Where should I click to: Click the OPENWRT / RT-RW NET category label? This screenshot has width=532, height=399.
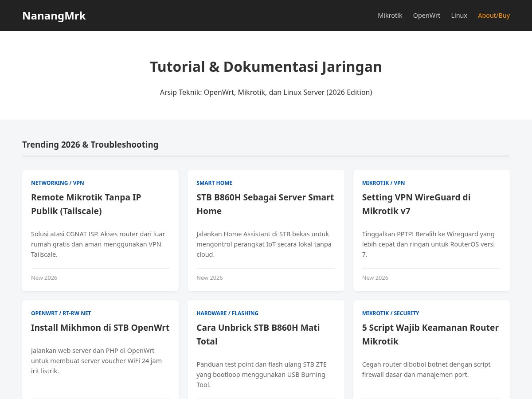61,313
